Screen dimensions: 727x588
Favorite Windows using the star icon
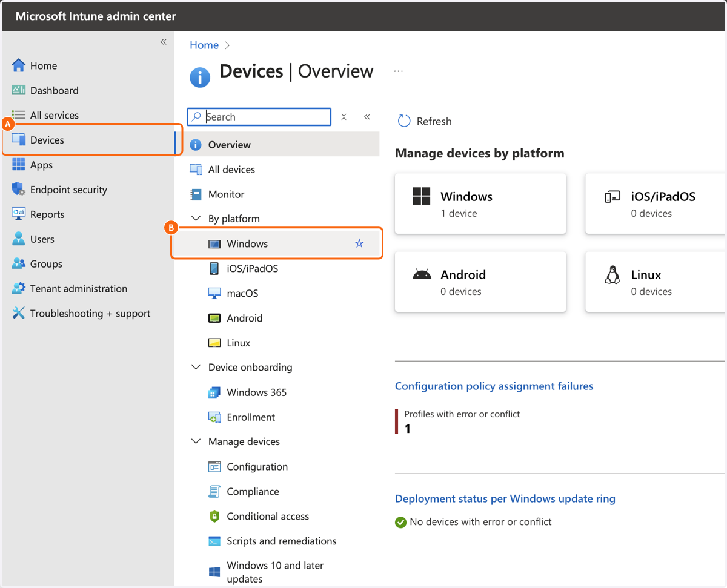pyautogui.click(x=359, y=243)
